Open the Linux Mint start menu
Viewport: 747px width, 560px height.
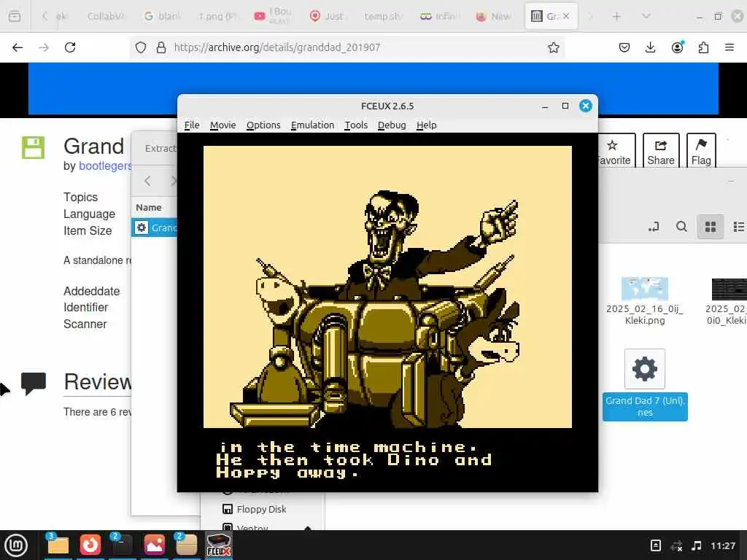16,545
